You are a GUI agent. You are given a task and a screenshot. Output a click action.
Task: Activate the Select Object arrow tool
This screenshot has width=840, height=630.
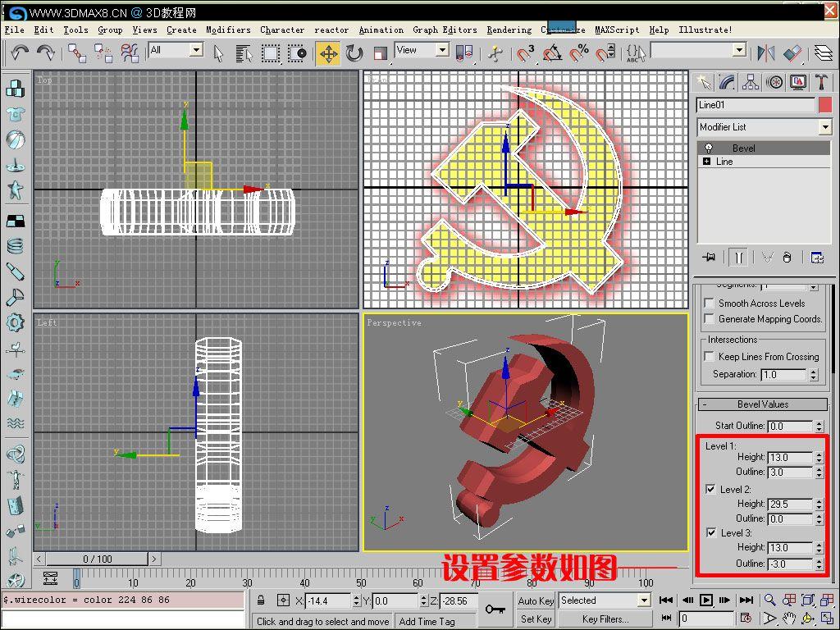[218, 53]
